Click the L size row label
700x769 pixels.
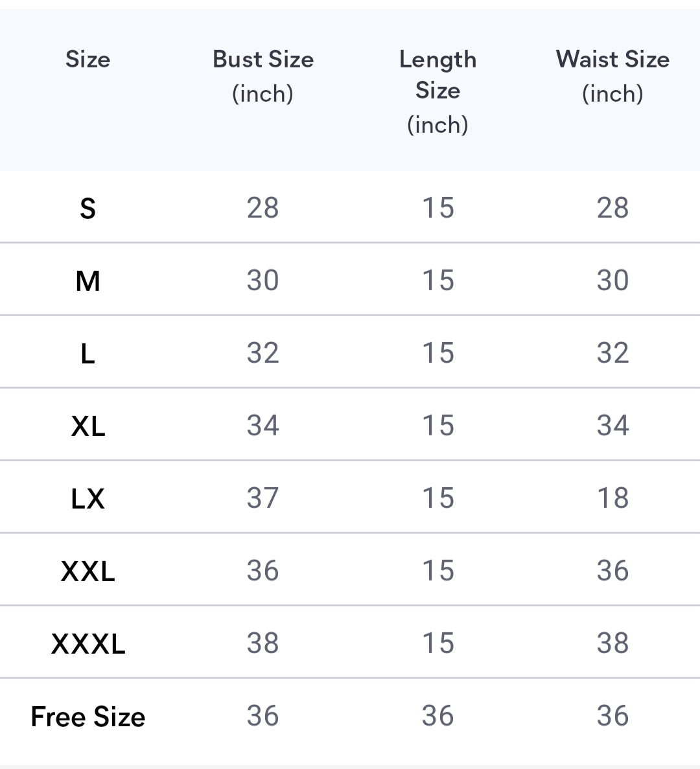click(x=87, y=354)
